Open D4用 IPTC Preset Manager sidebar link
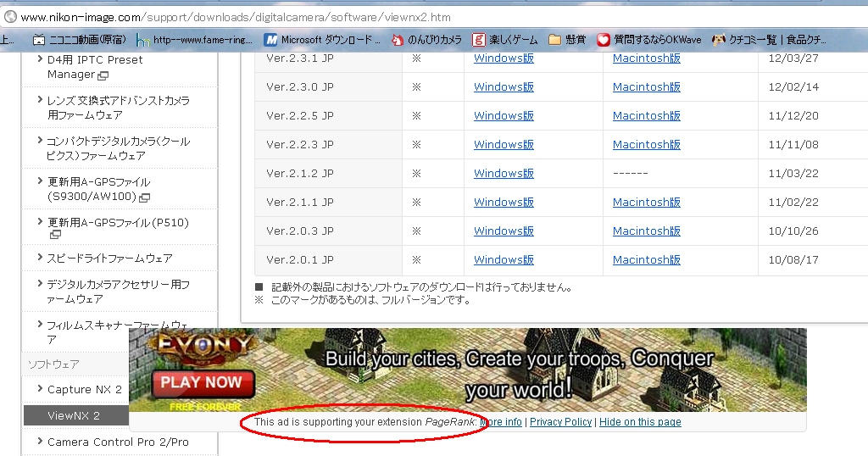The height and width of the screenshot is (456, 868). pos(95,67)
